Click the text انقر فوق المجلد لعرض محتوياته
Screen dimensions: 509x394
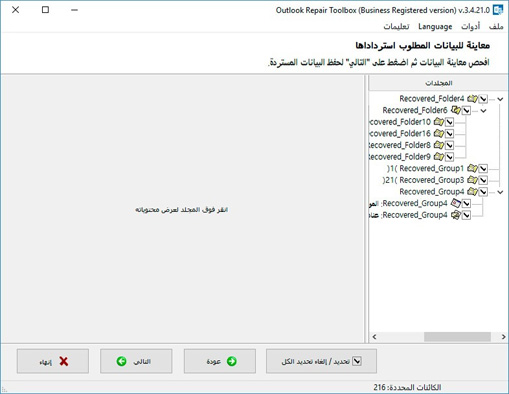(181, 210)
